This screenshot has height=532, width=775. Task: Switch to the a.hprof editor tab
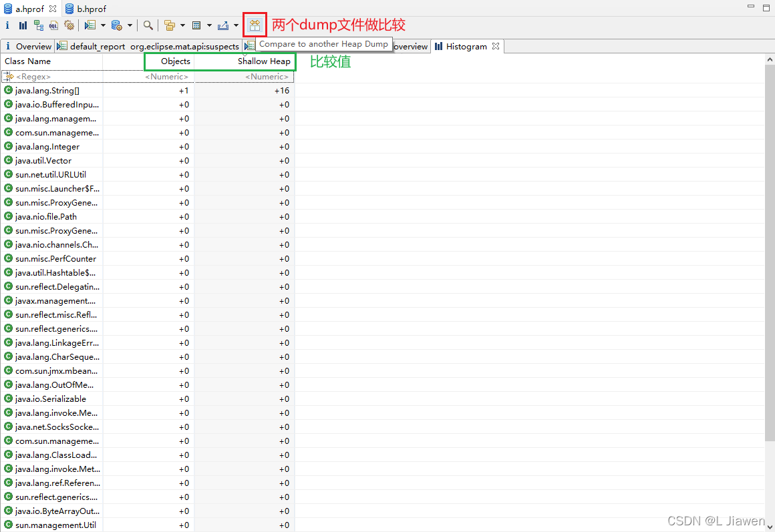pos(29,9)
